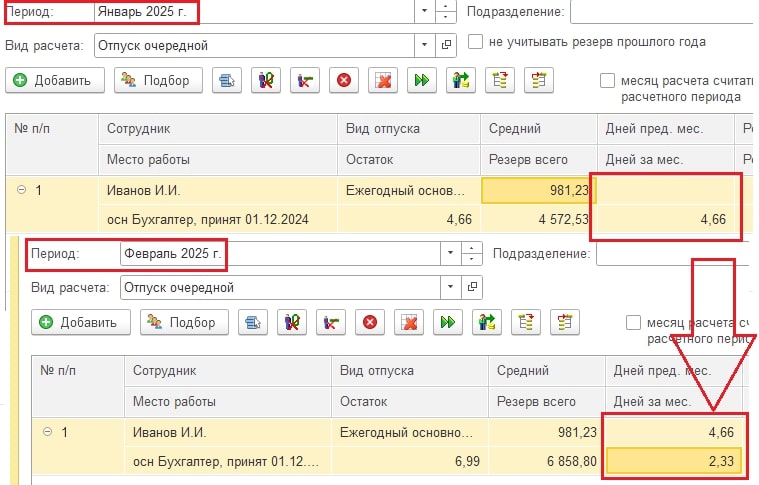Click Иванов И.И. cell in February table
Screen dimensions: 759x485
(x=228, y=432)
